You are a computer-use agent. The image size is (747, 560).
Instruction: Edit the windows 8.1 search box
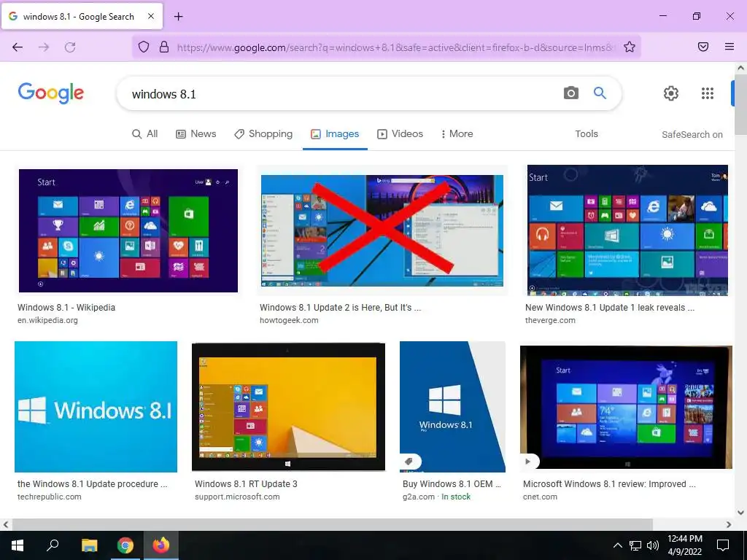tap(343, 94)
